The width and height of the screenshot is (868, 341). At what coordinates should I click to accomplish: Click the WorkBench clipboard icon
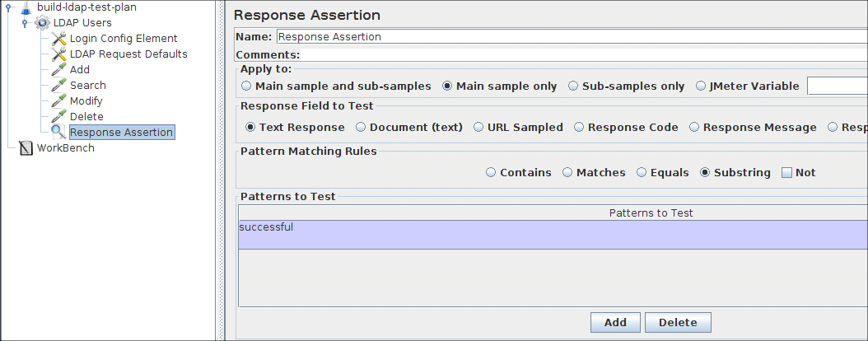pyautogui.click(x=26, y=148)
